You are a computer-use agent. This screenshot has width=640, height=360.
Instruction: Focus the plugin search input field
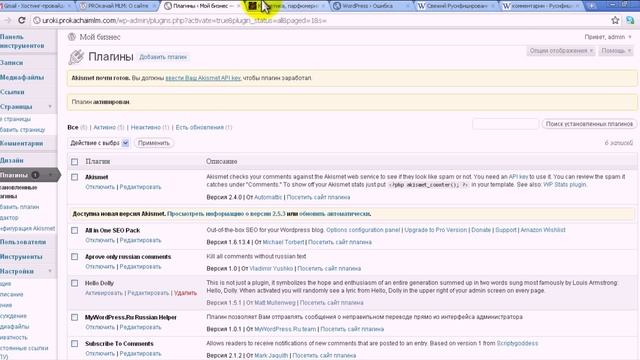[505, 124]
